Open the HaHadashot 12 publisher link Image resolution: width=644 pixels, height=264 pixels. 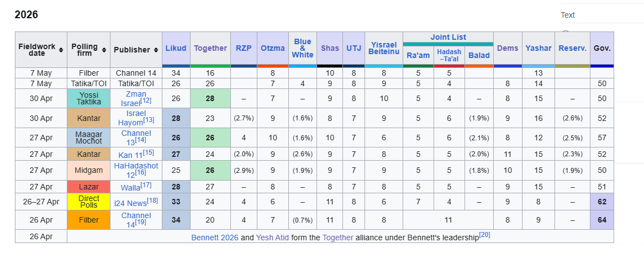tap(133, 170)
